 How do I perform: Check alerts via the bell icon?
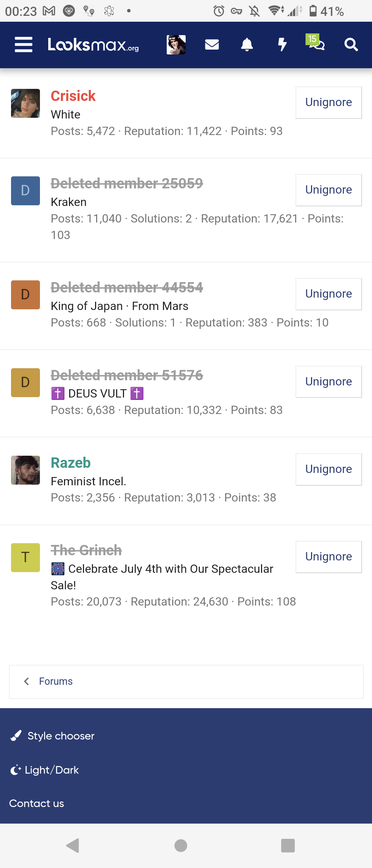pyautogui.click(x=247, y=44)
